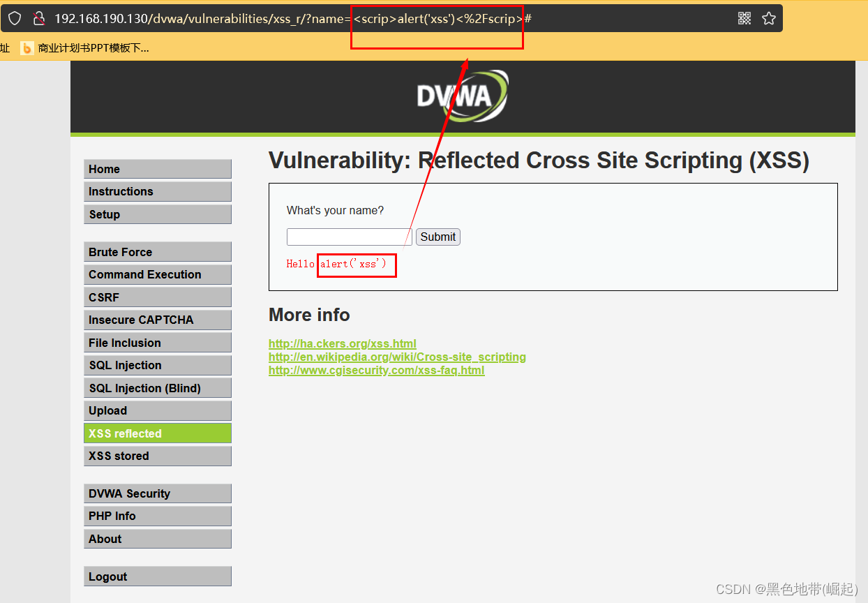Select the Brute Force module
Screen dimensions: 868x603
157,251
